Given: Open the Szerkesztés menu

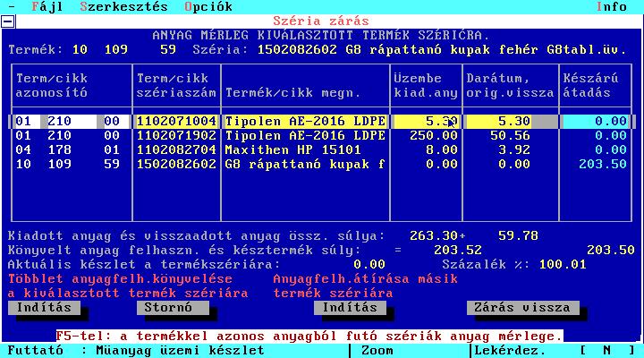Looking at the screenshot, I should point(124,6).
